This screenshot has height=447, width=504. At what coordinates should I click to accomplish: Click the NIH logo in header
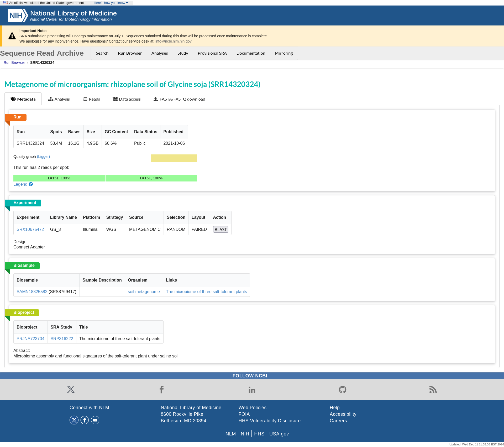(x=18, y=15)
